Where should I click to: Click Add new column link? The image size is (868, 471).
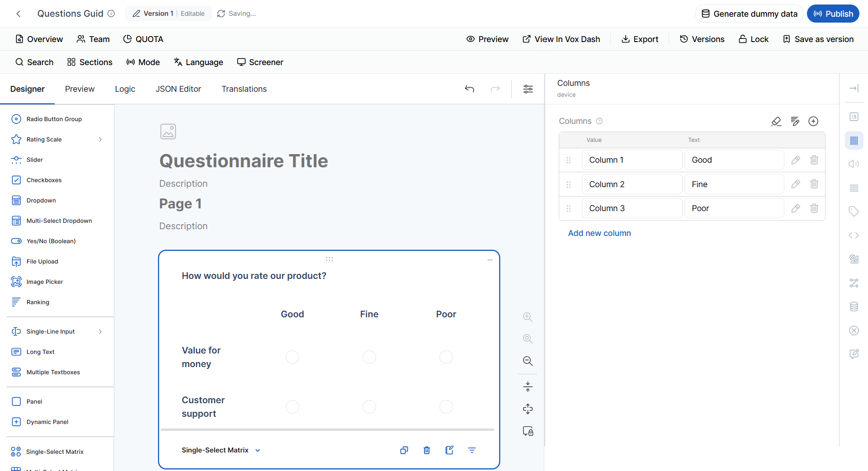(x=599, y=233)
